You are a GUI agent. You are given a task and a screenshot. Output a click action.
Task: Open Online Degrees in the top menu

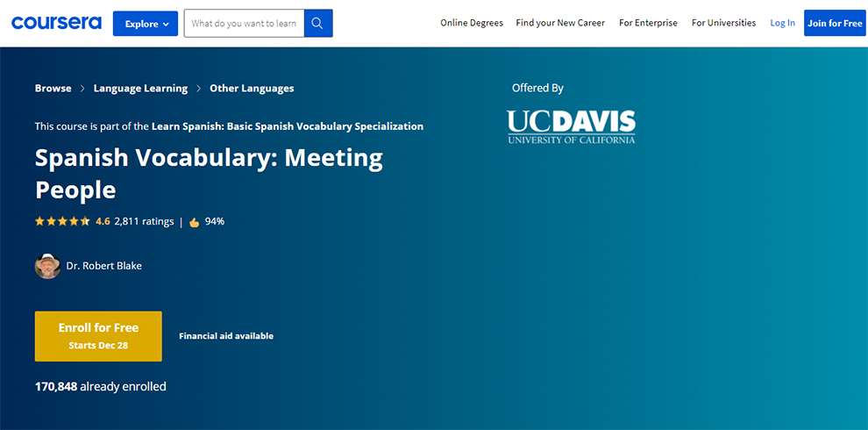coord(472,23)
